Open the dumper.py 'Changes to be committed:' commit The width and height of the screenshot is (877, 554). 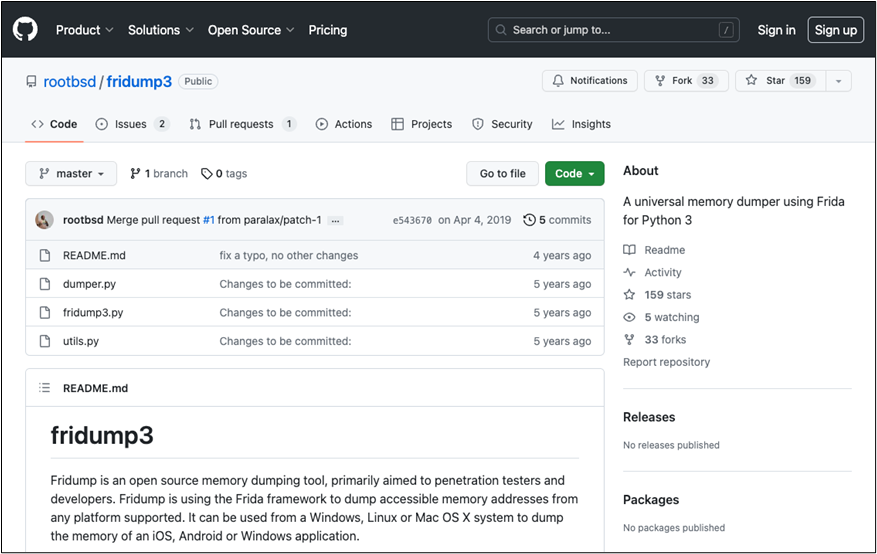(285, 284)
